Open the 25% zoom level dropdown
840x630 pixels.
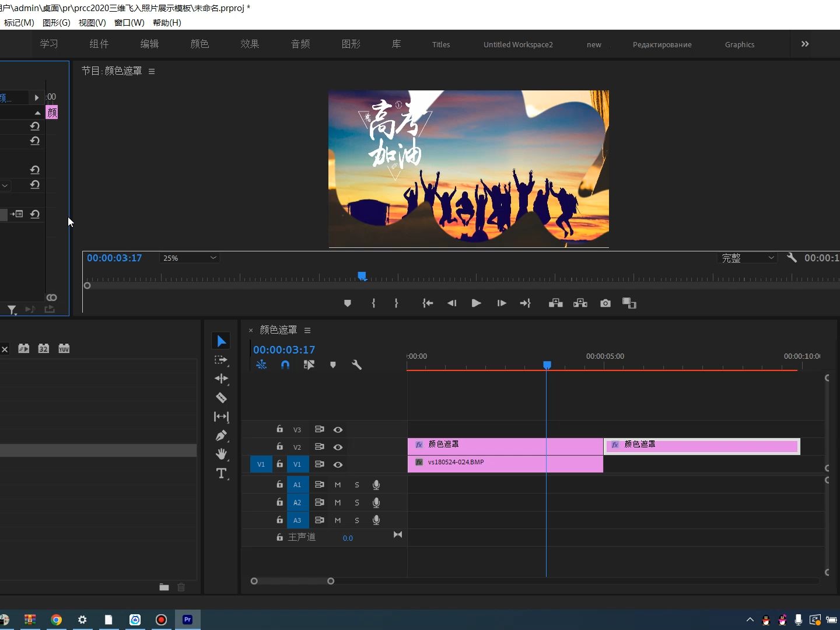[190, 258]
